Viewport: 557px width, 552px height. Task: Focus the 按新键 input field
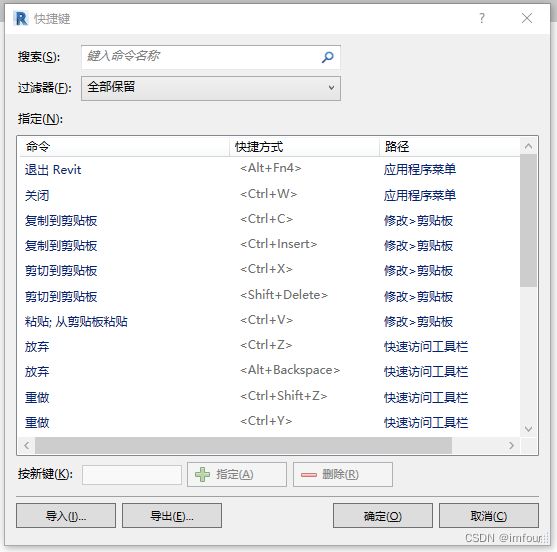click(132, 475)
